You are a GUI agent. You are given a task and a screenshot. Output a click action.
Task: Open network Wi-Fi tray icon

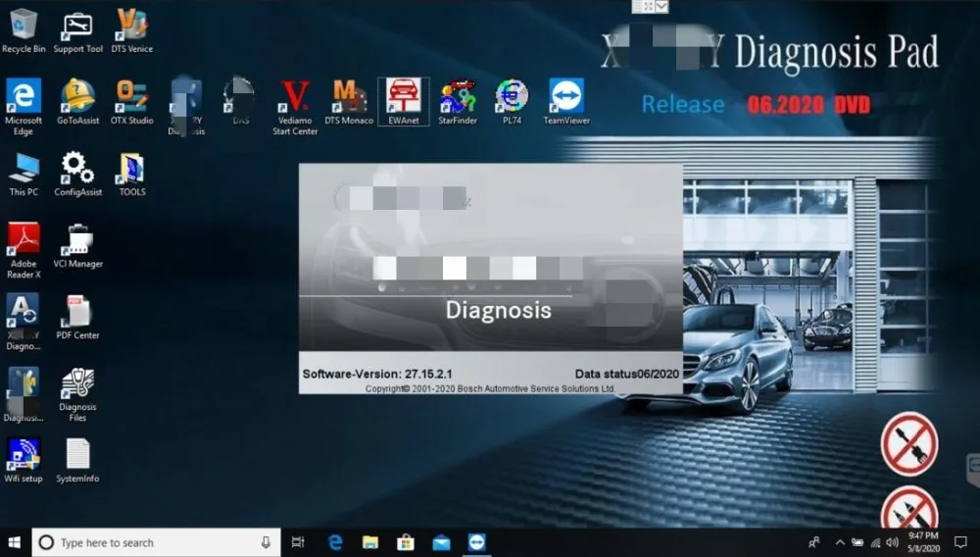coord(875,542)
